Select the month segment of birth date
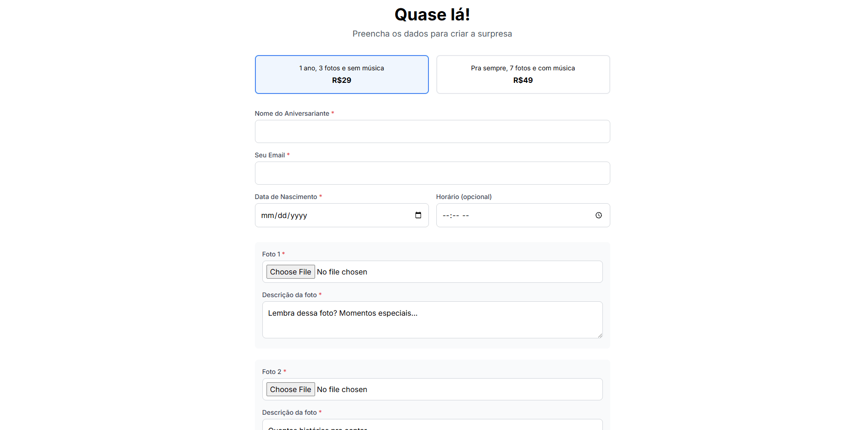868x430 pixels. click(x=268, y=216)
